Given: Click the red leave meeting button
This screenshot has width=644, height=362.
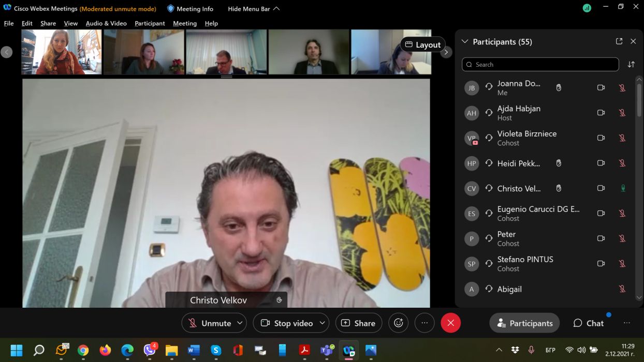Looking at the screenshot, I should [450, 323].
